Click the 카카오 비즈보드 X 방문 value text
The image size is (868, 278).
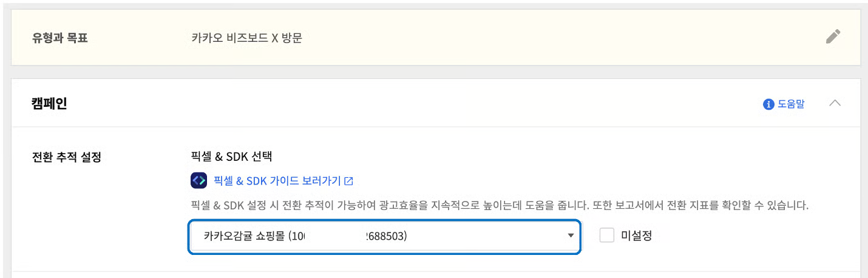coord(246,38)
